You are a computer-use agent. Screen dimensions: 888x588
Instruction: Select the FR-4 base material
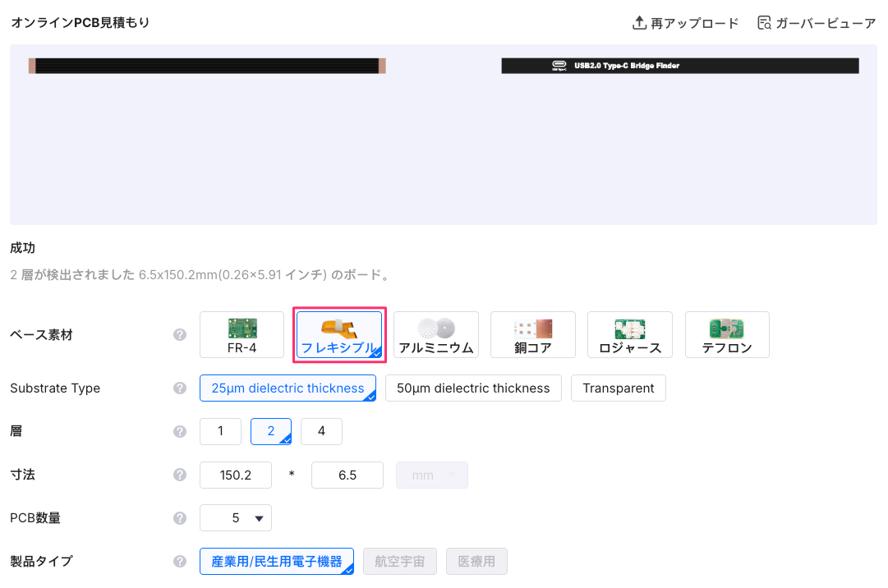coord(242,335)
